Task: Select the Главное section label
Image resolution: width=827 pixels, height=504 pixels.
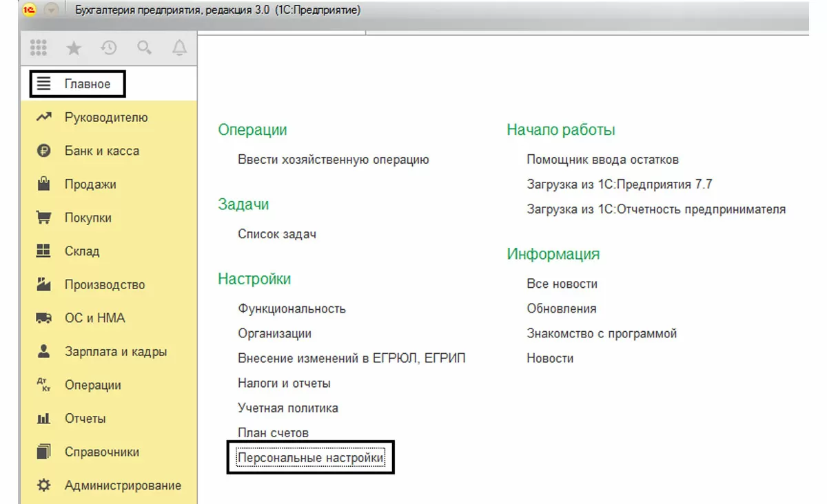Action: [88, 84]
